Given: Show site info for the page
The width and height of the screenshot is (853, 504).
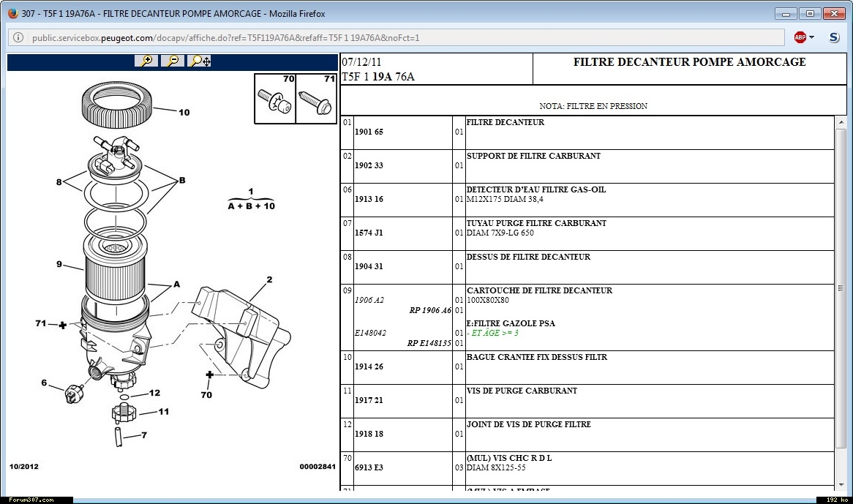Looking at the screenshot, I should [18, 37].
